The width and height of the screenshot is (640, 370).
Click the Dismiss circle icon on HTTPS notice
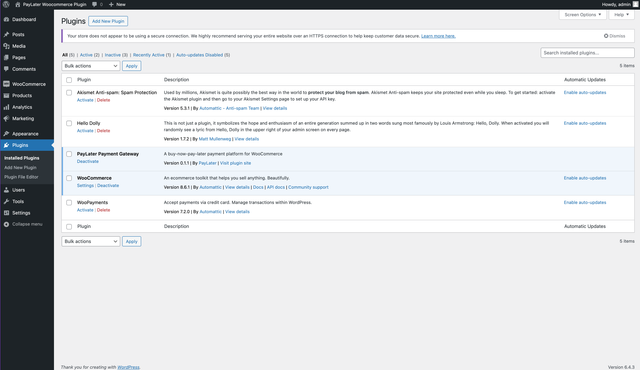(x=606, y=36)
